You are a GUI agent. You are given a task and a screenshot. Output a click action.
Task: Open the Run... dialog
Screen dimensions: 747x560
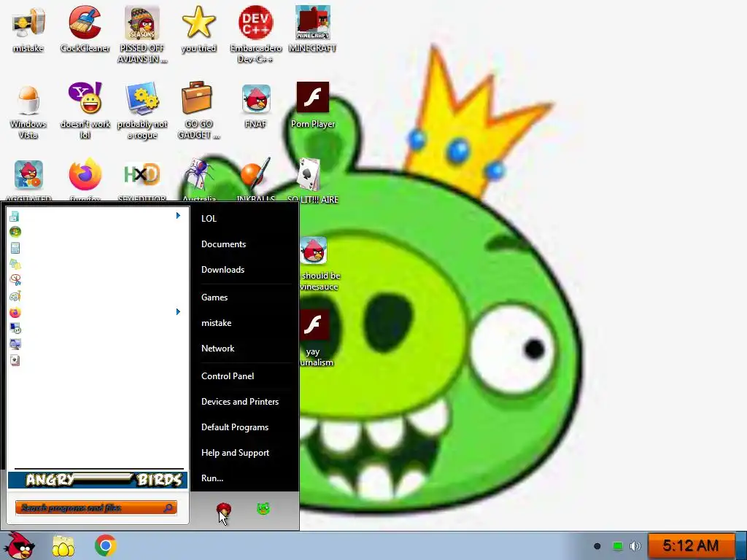(212, 478)
